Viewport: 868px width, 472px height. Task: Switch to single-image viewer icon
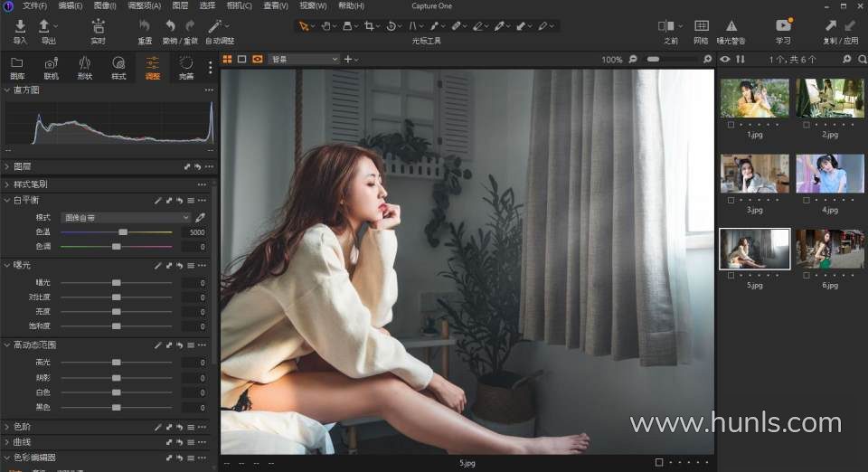click(x=242, y=59)
